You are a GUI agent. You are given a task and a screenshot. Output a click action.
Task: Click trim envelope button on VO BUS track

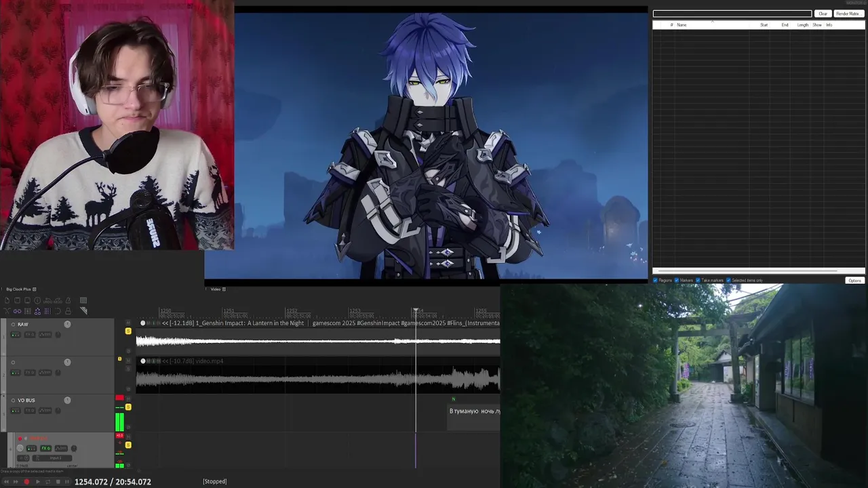click(x=45, y=411)
